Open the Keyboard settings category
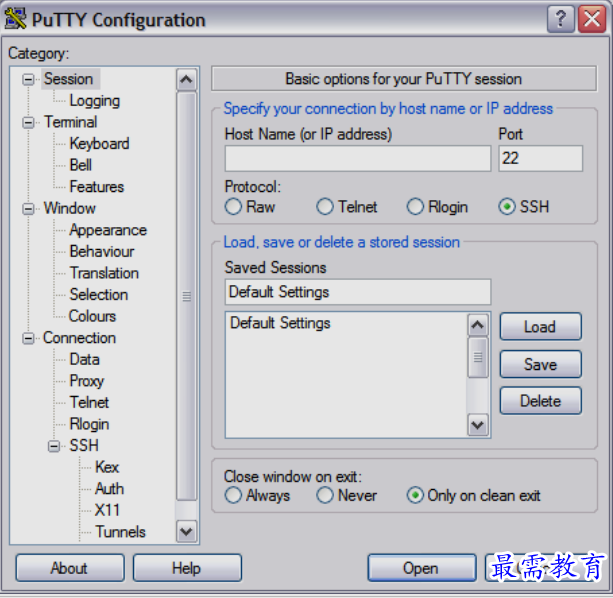The image size is (613, 598). click(99, 144)
